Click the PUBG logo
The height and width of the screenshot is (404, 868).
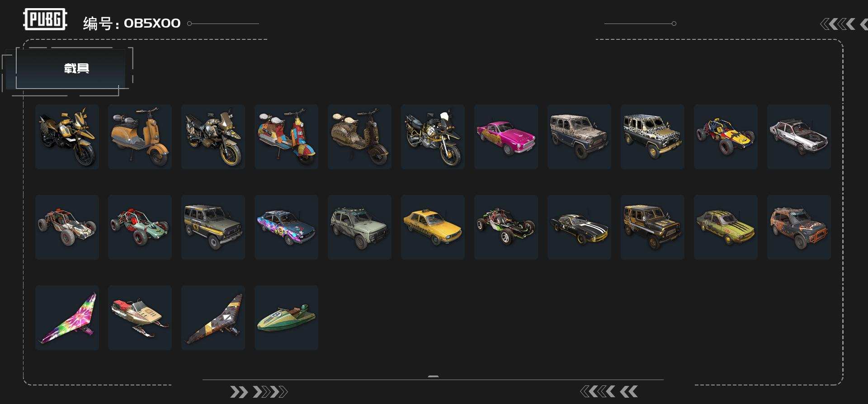coord(45,19)
